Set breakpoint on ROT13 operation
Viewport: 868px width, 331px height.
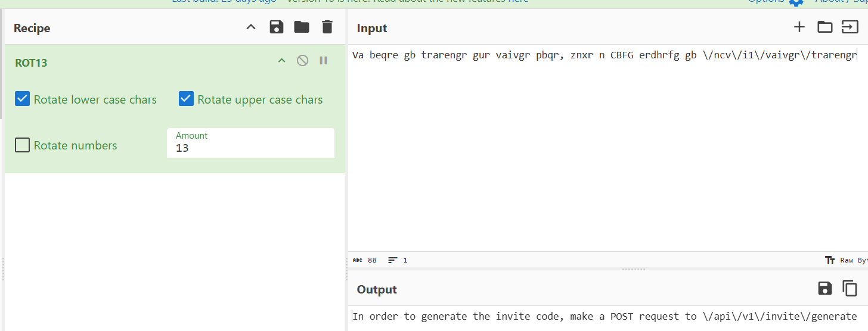pos(324,60)
